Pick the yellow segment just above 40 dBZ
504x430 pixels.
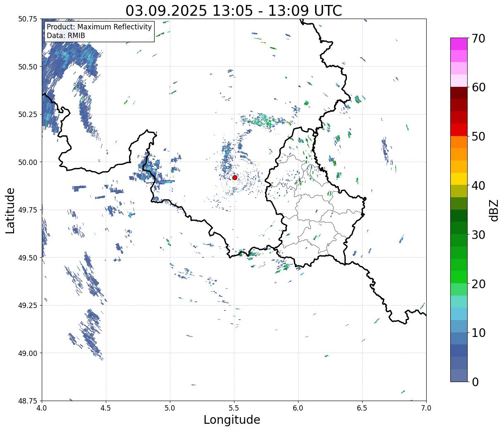459,179
